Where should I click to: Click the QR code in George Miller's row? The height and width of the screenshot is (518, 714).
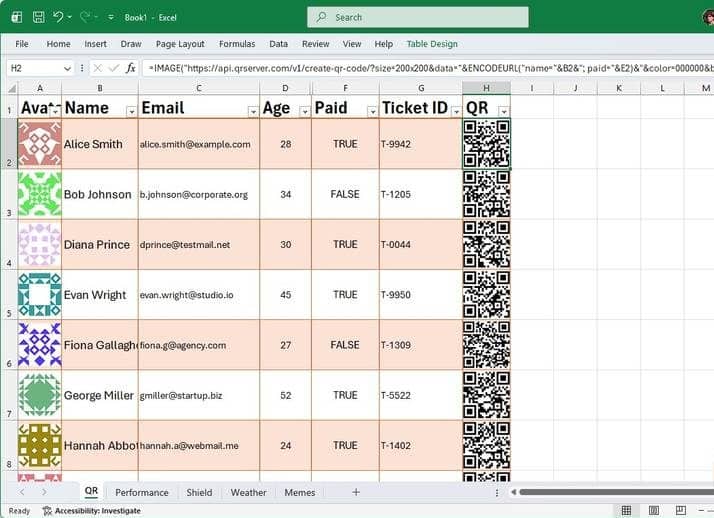[x=486, y=395]
